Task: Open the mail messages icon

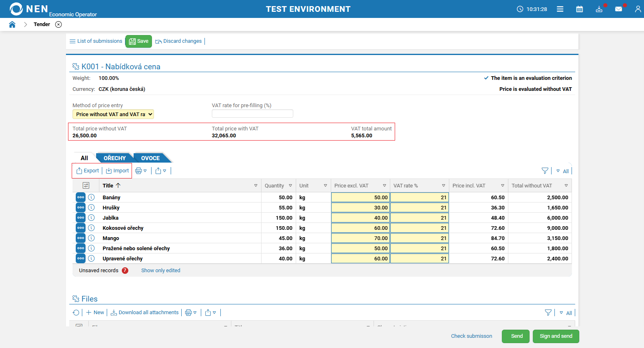Action: coord(618,9)
